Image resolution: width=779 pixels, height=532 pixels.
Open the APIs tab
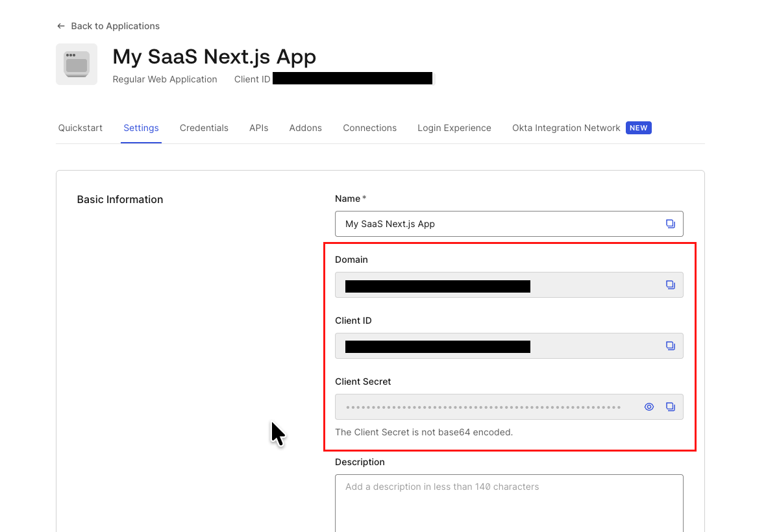258,128
